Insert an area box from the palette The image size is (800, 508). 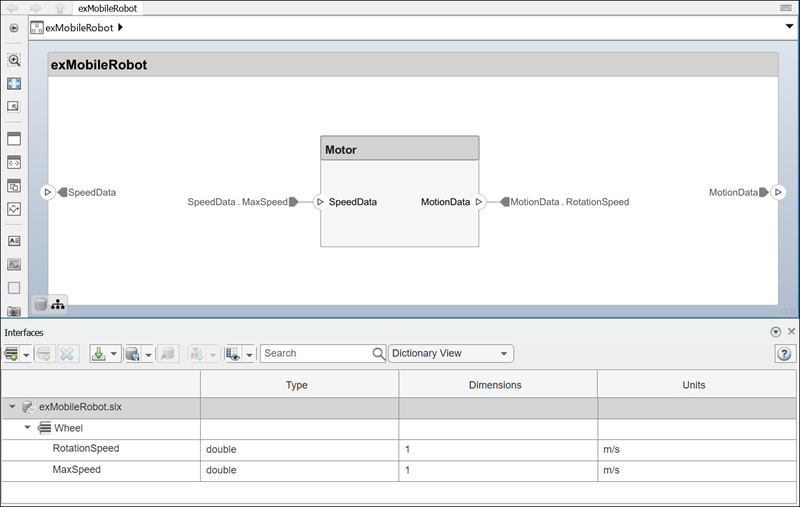[x=14, y=288]
